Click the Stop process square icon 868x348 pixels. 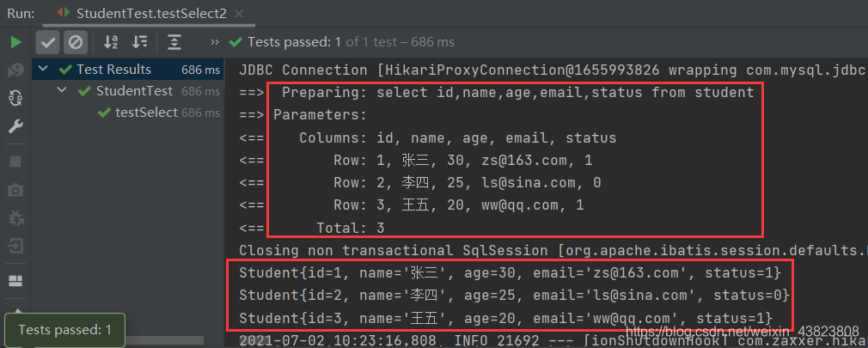click(x=15, y=162)
